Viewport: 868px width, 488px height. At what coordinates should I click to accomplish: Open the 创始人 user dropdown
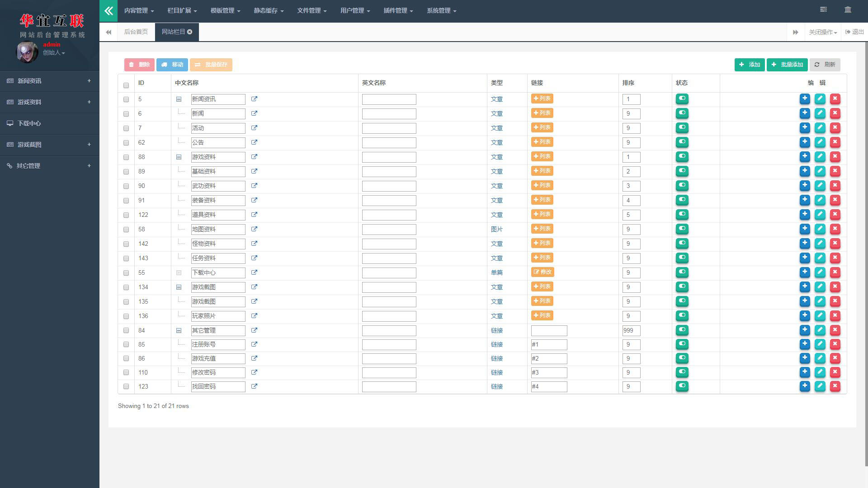(x=54, y=52)
